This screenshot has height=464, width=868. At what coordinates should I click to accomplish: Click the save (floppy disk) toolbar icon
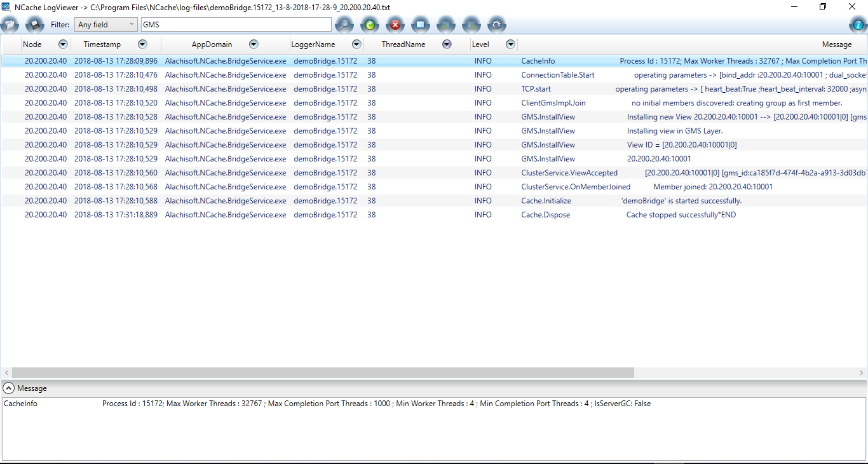(35, 25)
